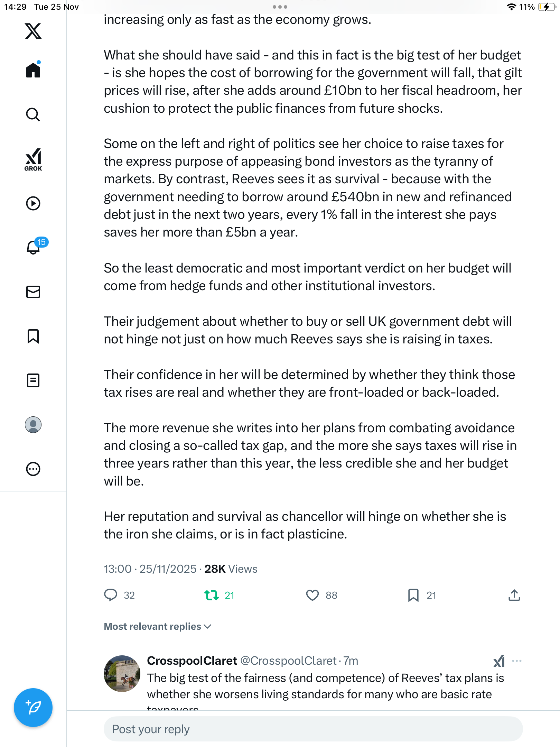Reply to the post via comment icon
Viewport: 560px width, 747px height.
[111, 595]
